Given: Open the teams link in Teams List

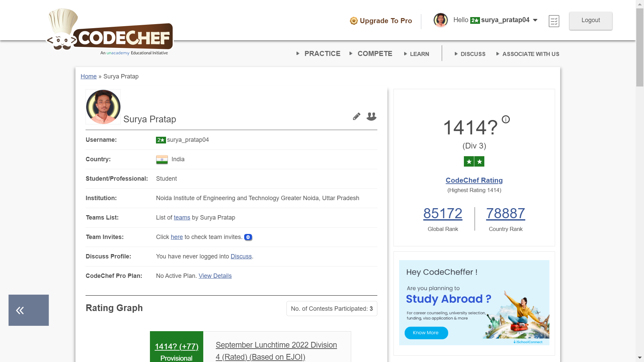Looking at the screenshot, I should click(182, 218).
